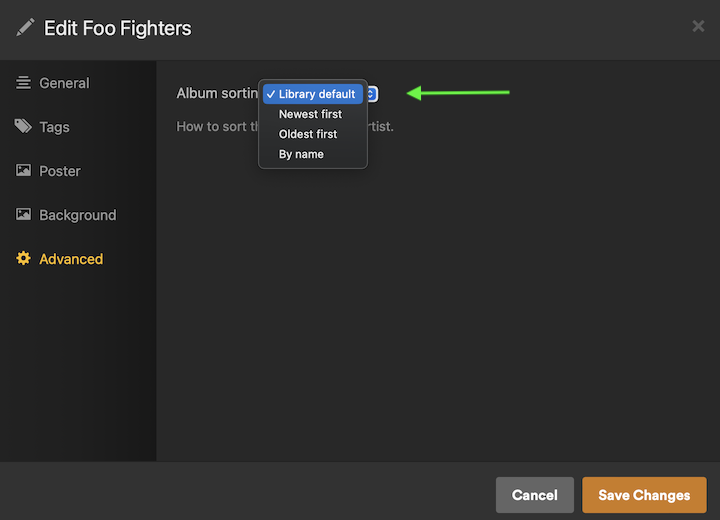The width and height of the screenshot is (720, 520).
Task: Choose Newest first sorting option
Action: coord(310,114)
